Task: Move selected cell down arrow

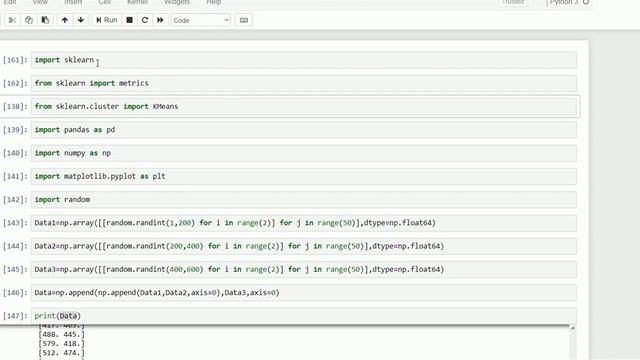Action: pos(81,20)
